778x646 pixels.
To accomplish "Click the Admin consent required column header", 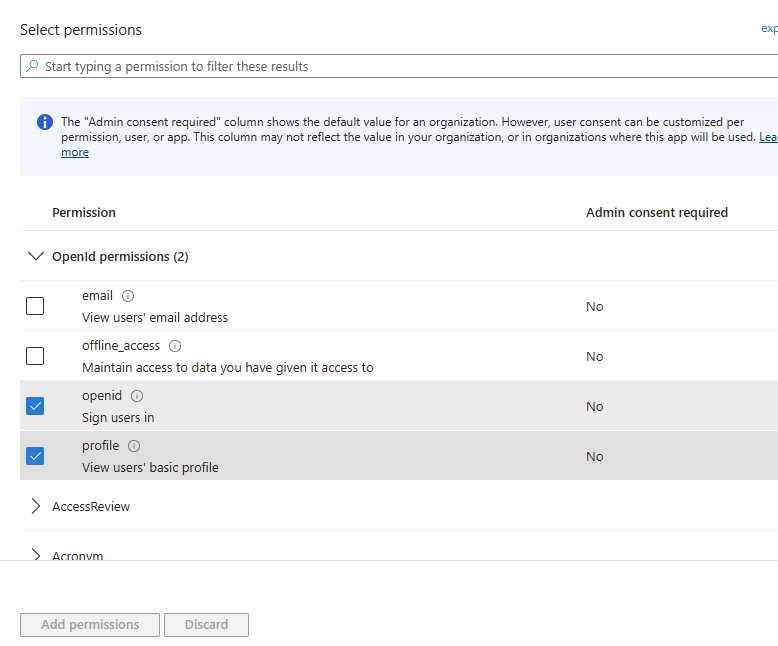I will (x=656, y=213).
